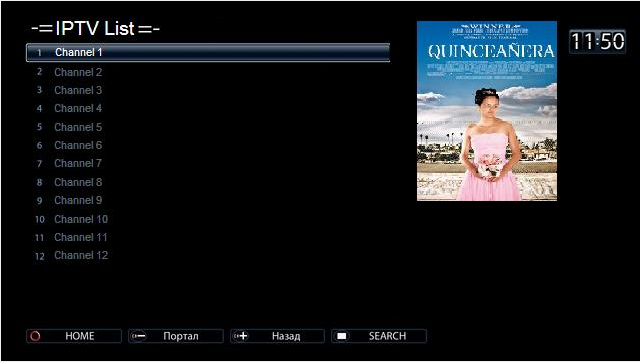The image size is (640, 362).
Task: Click the Quinceañera movie poster thumbnail
Action: pyautogui.click(x=487, y=111)
